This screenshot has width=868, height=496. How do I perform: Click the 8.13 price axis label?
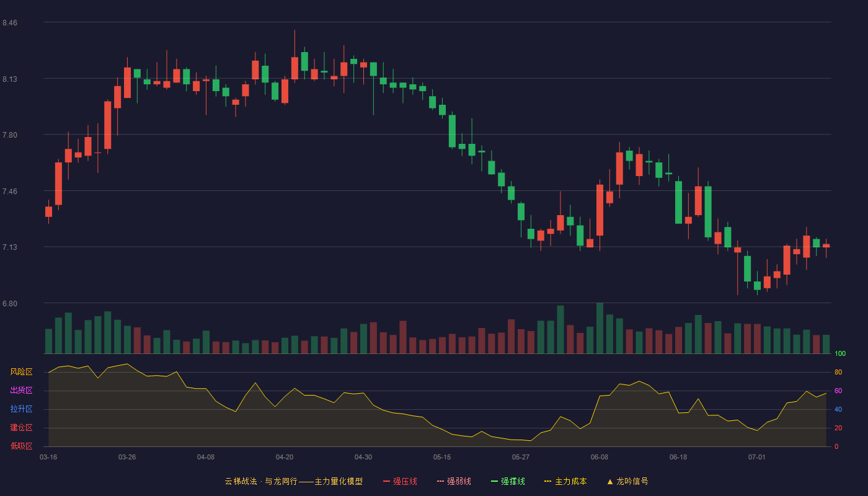coord(10,79)
